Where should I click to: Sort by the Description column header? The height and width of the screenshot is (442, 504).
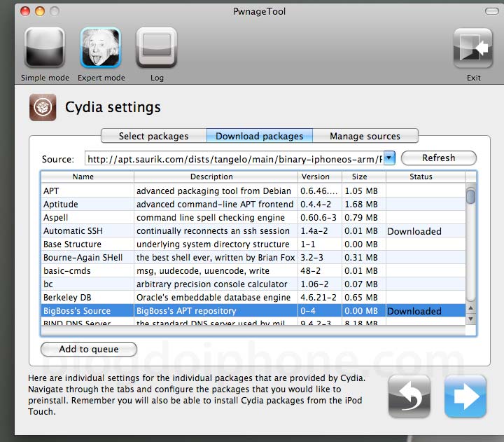tap(216, 177)
